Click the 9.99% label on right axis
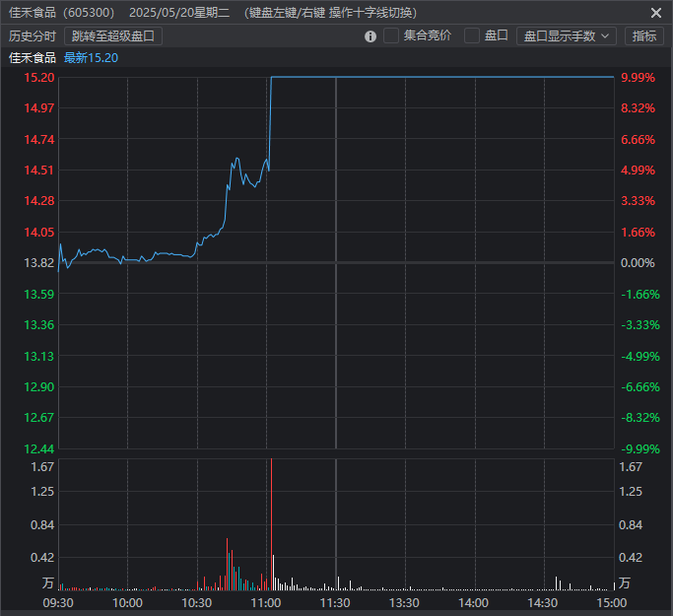This screenshot has height=616, width=673. 638,77
